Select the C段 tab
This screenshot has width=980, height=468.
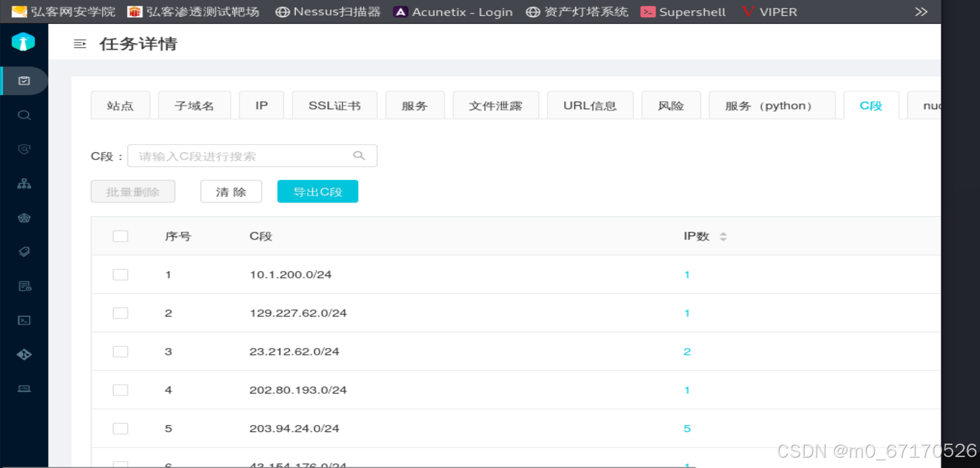coord(871,105)
